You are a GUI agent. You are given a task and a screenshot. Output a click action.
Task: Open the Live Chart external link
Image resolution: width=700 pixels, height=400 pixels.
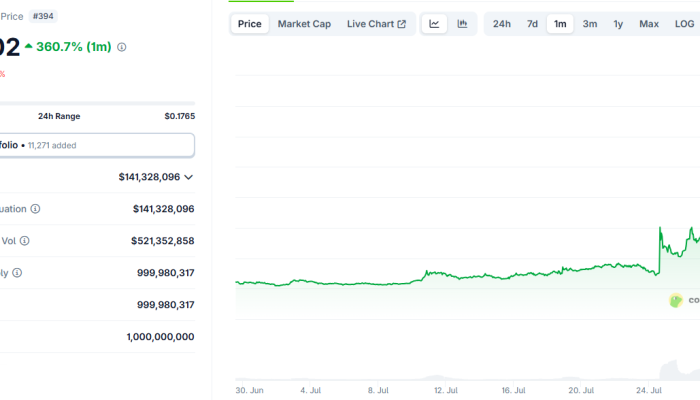click(376, 24)
